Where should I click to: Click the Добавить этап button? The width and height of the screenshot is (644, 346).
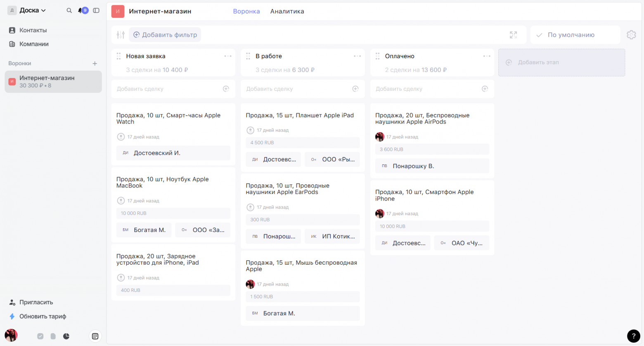(561, 62)
